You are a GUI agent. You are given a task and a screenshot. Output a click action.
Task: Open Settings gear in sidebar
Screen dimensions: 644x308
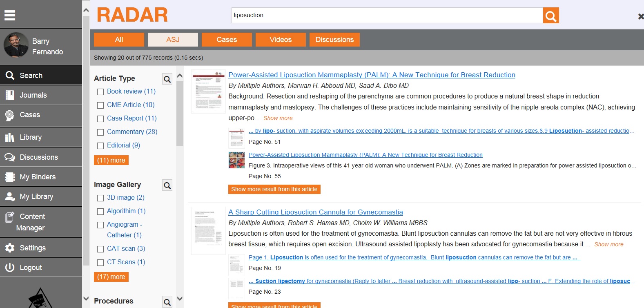pos(10,248)
